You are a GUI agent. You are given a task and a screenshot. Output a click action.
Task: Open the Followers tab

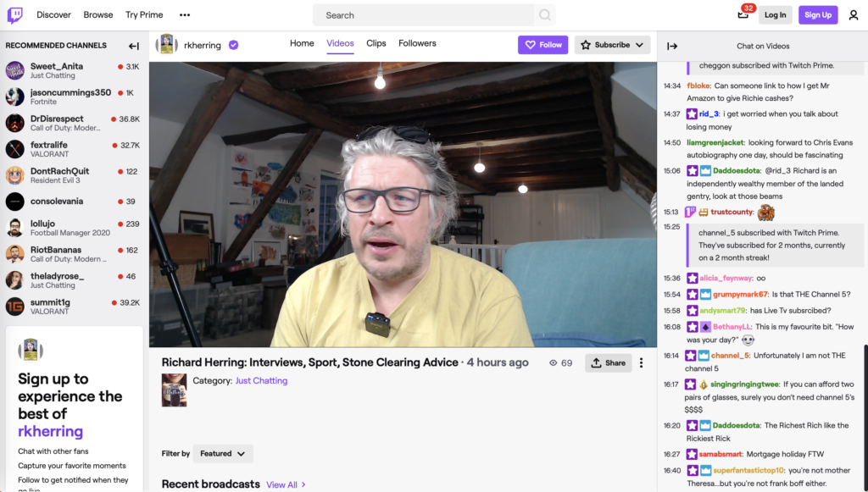point(417,43)
